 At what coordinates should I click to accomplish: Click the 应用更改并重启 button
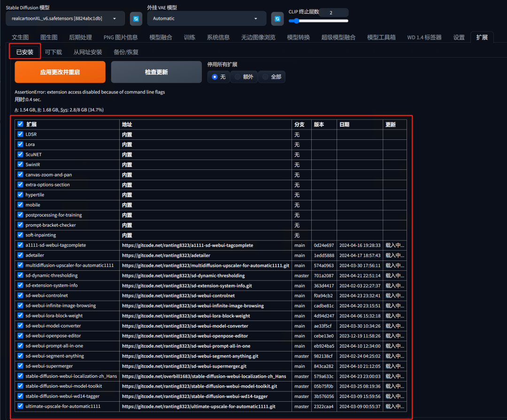click(60, 72)
